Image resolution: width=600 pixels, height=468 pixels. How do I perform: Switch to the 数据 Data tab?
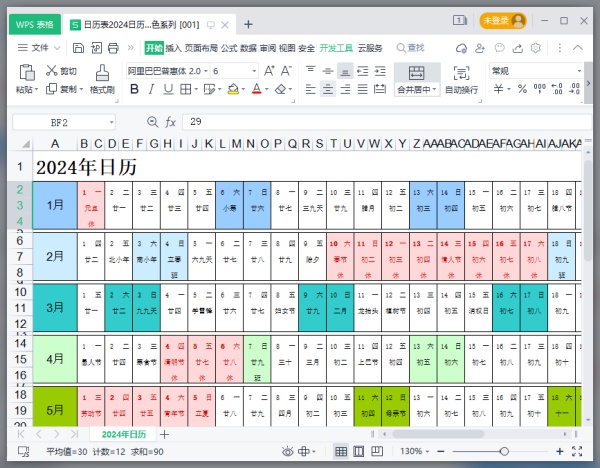(248, 48)
